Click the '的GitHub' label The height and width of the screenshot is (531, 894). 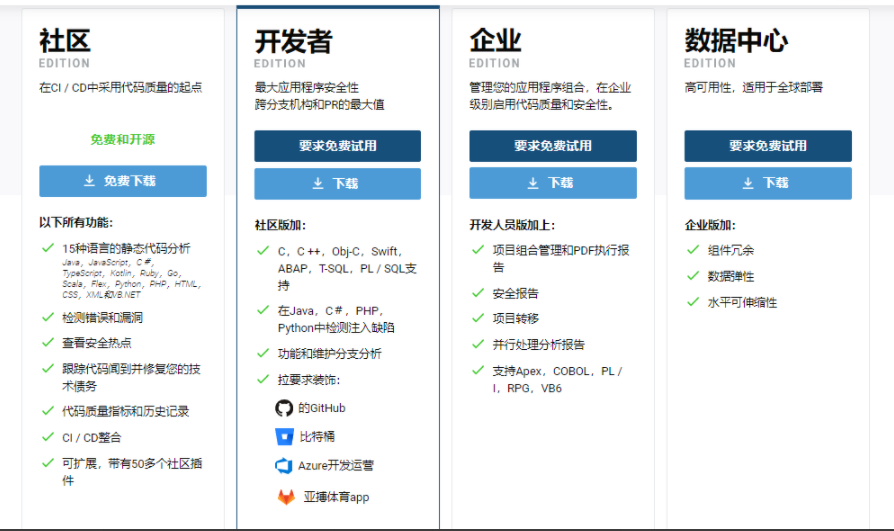[322, 408]
